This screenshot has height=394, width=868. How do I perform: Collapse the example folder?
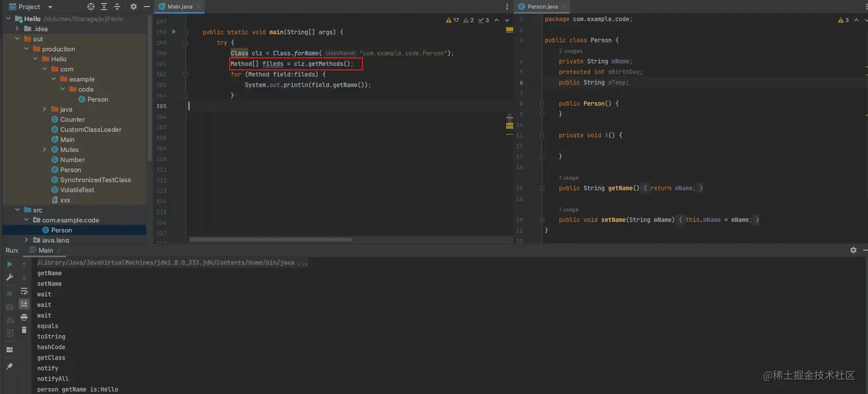tap(54, 79)
